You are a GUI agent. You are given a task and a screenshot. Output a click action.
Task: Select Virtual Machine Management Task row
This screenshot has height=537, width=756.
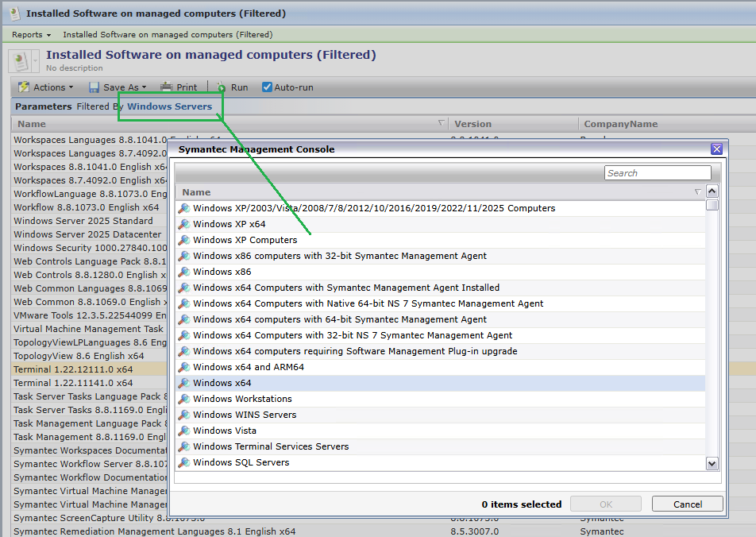[x=90, y=329]
